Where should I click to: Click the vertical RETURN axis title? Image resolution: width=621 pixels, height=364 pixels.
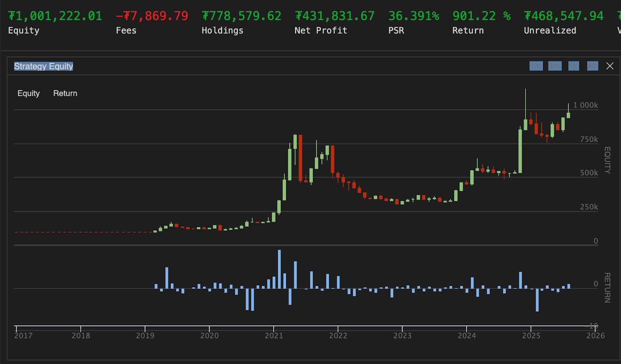(x=607, y=288)
